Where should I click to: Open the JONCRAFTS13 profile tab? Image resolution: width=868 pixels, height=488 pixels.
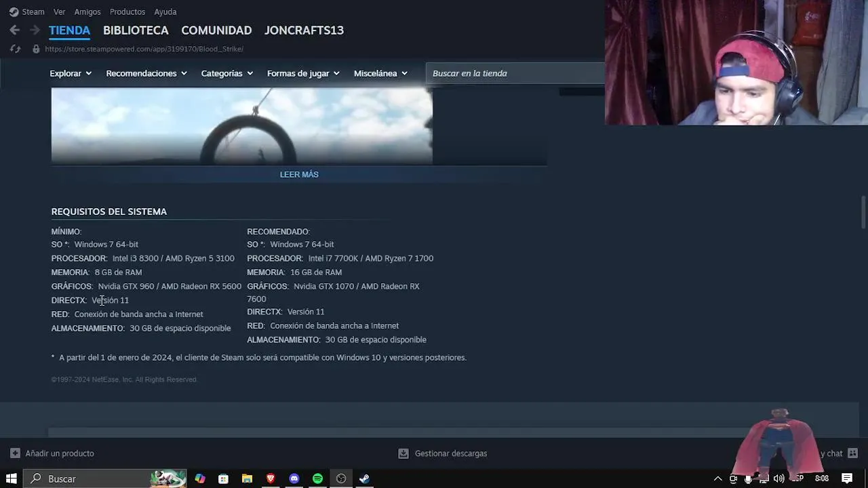[304, 30]
